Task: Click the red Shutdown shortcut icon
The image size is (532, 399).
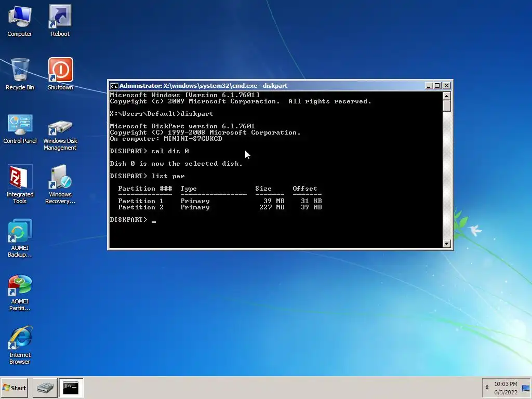Action: (x=60, y=74)
